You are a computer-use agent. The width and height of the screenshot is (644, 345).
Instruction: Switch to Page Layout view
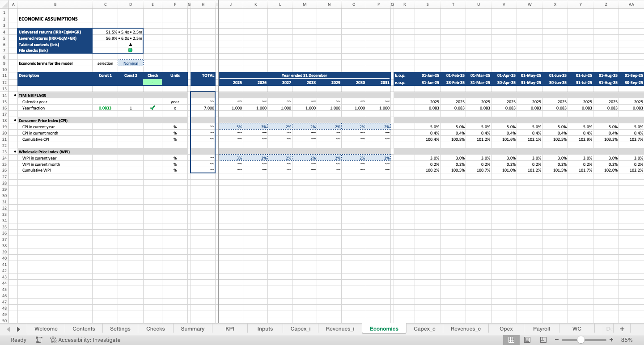527,340
